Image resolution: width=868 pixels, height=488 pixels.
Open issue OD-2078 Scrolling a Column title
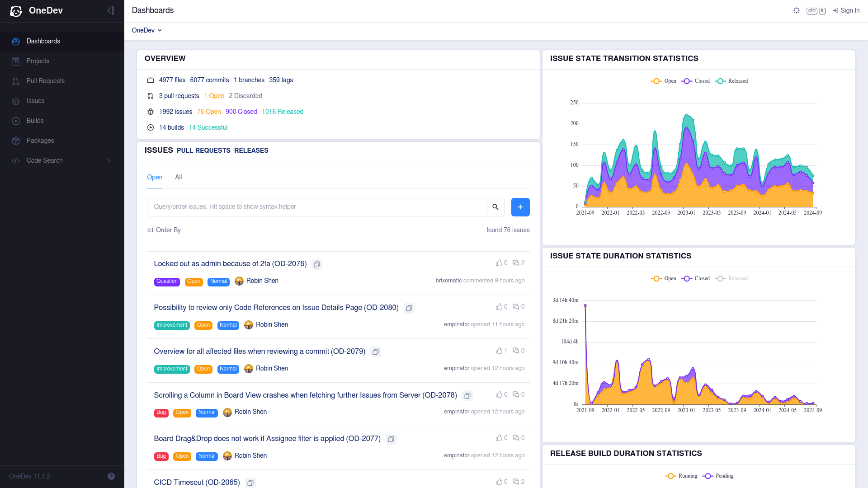(x=305, y=395)
